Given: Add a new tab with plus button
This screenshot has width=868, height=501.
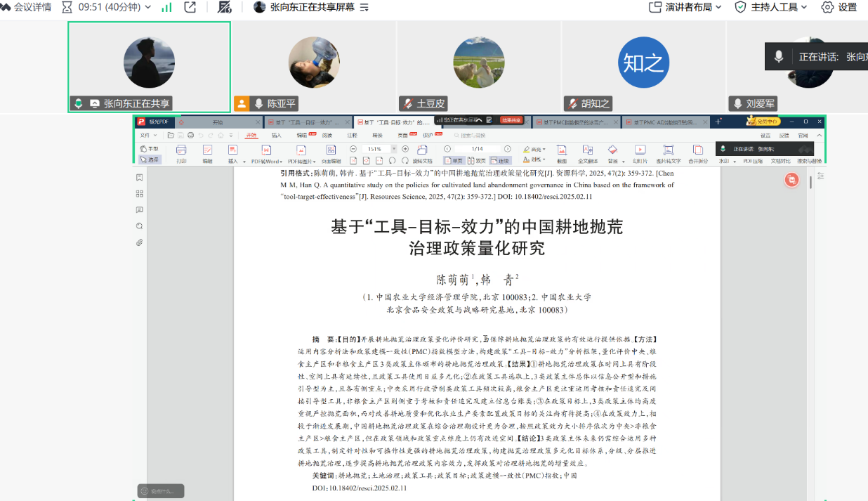Looking at the screenshot, I should (x=718, y=122).
